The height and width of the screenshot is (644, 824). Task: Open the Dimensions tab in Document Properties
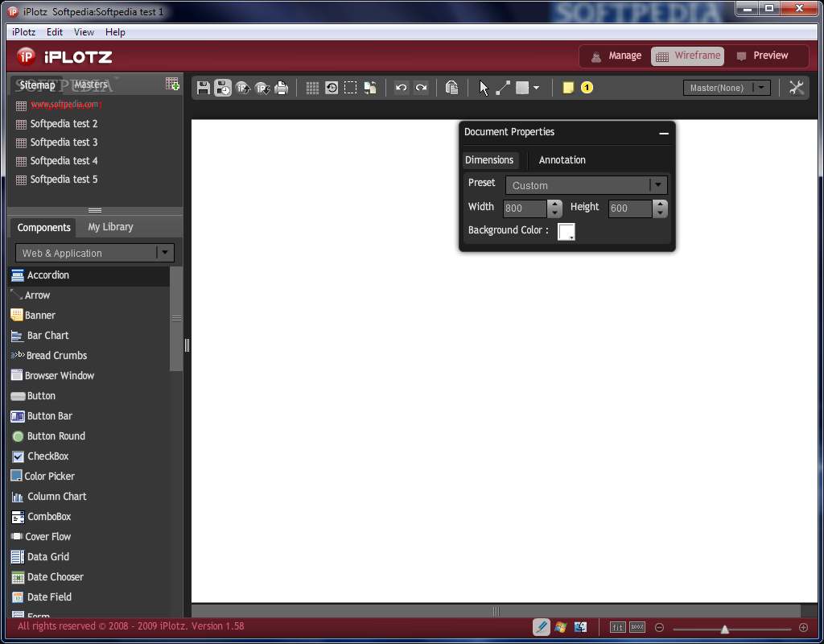click(x=489, y=160)
